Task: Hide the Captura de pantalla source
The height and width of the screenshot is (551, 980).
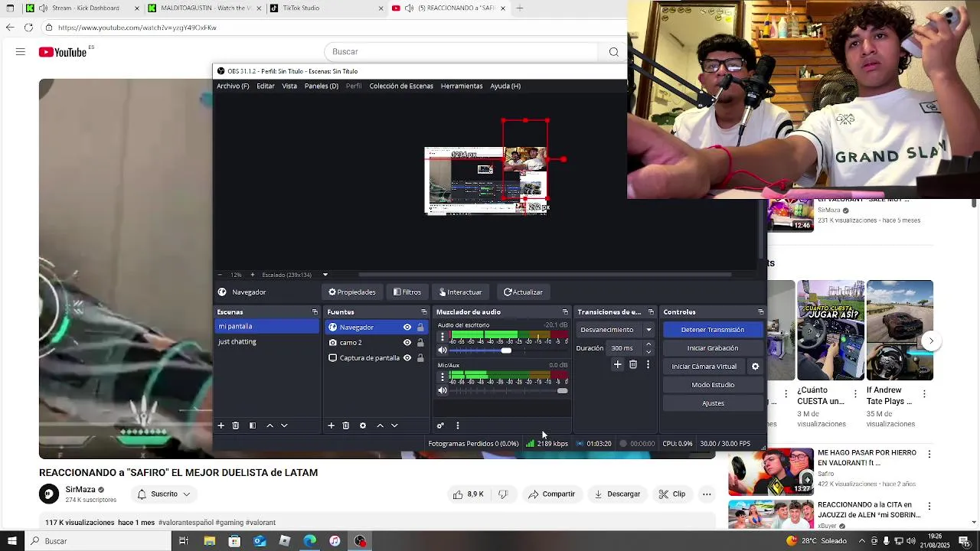Action: [x=407, y=358]
